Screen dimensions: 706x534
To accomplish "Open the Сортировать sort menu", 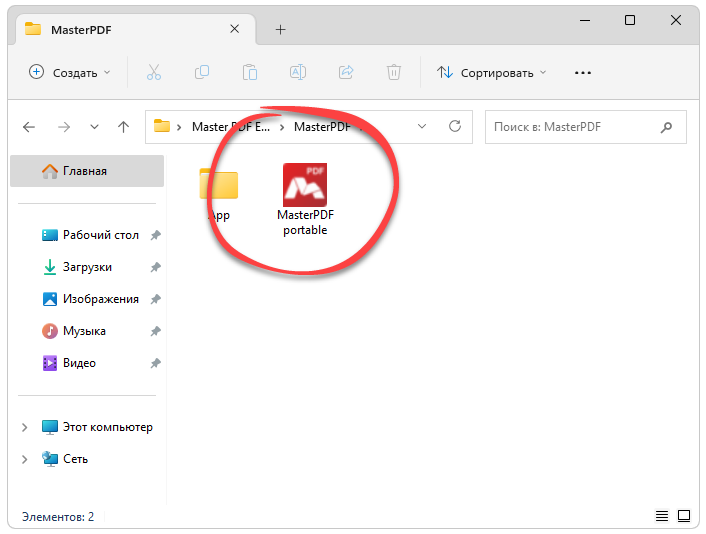I will click(491, 72).
